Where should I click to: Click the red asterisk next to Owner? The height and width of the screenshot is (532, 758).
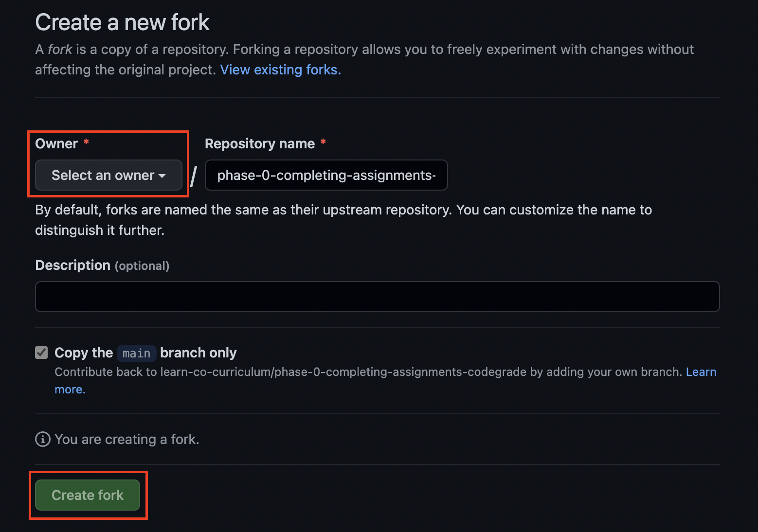coord(86,142)
